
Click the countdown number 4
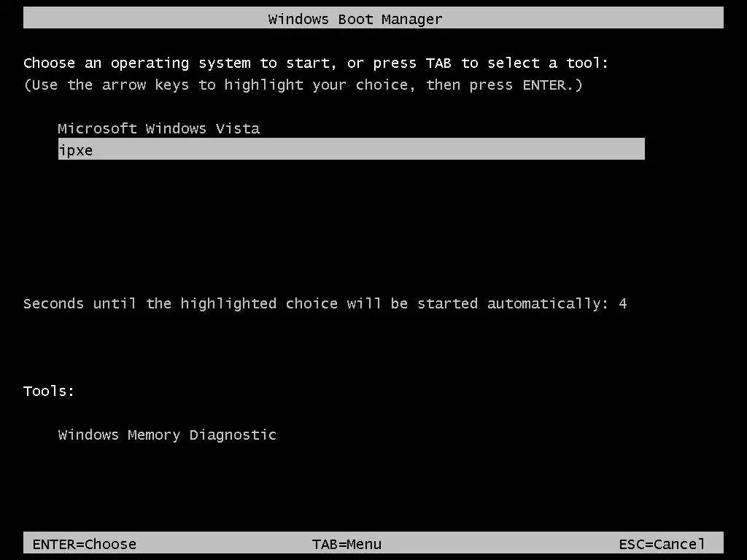coord(623,304)
